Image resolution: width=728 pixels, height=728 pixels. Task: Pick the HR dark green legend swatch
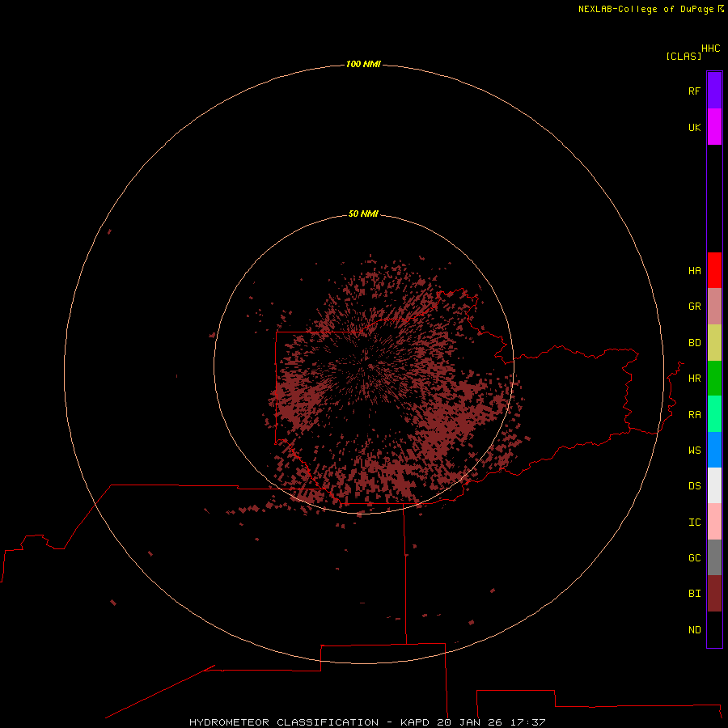point(714,379)
